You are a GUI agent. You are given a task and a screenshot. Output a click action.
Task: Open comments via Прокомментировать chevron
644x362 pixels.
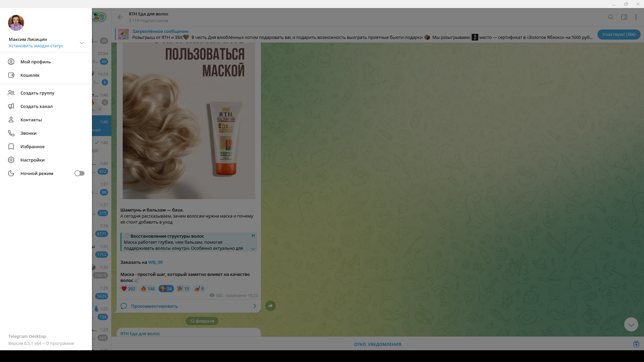(x=255, y=306)
